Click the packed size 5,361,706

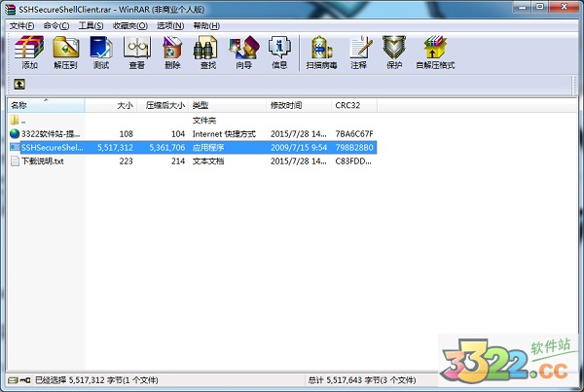[x=167, y=148]
